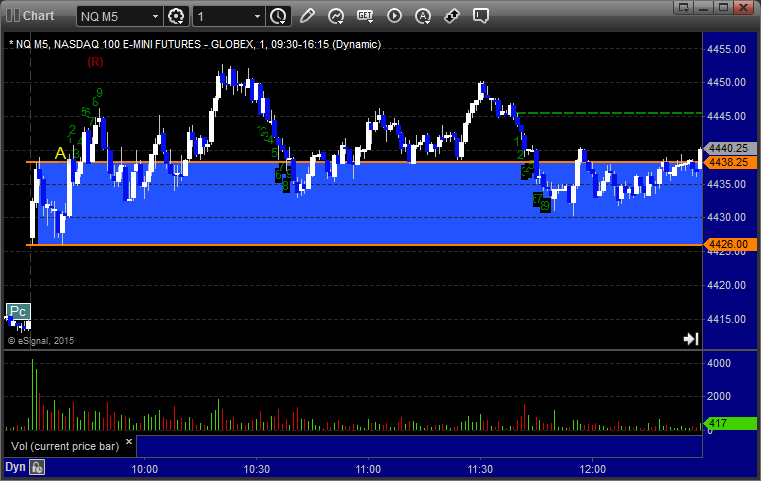761x481 pixels.
Task: Click the bar replay play icon
Action: [394, 16]
